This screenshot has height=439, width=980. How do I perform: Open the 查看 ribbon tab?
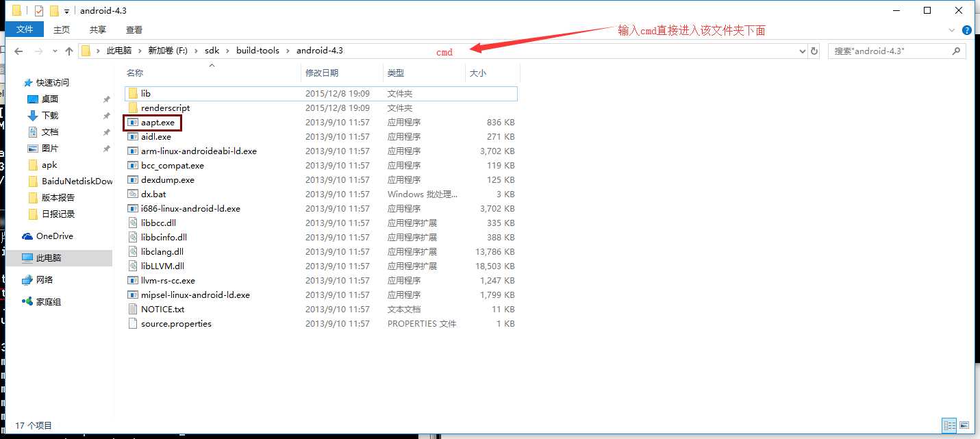pos(134,29)
